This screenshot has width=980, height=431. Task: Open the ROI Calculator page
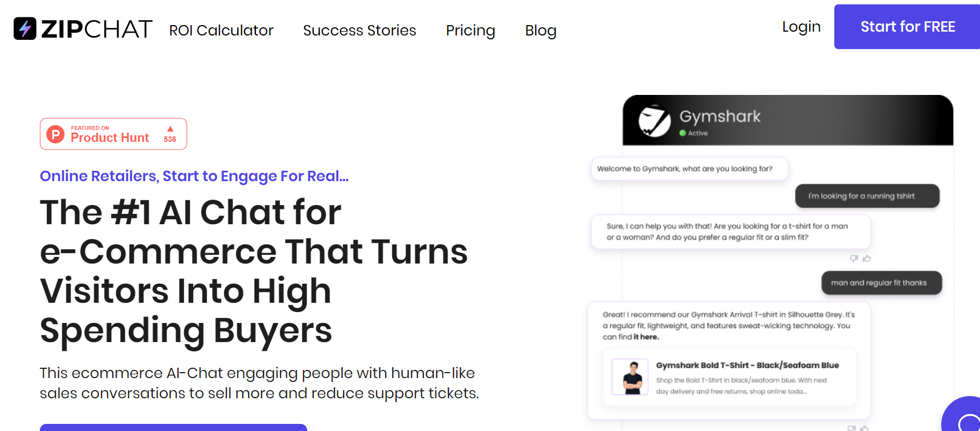(221, 31)
